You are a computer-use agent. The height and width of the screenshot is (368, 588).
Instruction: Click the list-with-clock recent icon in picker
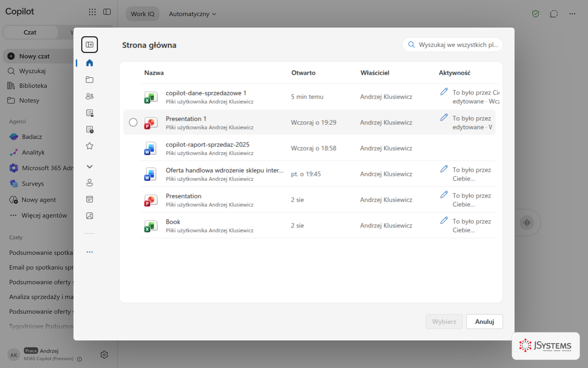[x=89, y=129]
